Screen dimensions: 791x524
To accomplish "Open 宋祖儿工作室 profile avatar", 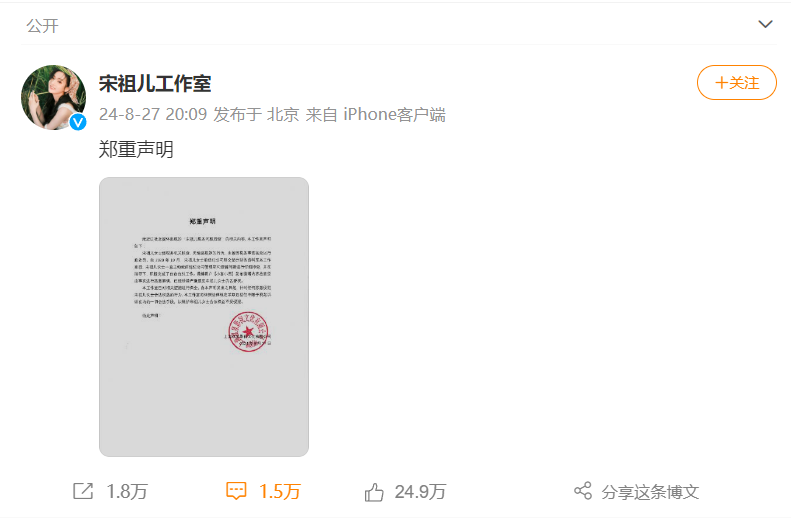I will 53,97.
